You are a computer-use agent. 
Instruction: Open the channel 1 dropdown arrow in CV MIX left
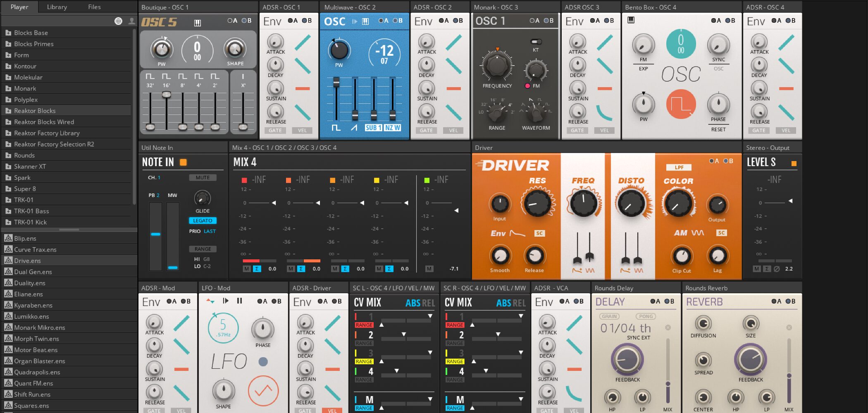(x=430, y=316)
